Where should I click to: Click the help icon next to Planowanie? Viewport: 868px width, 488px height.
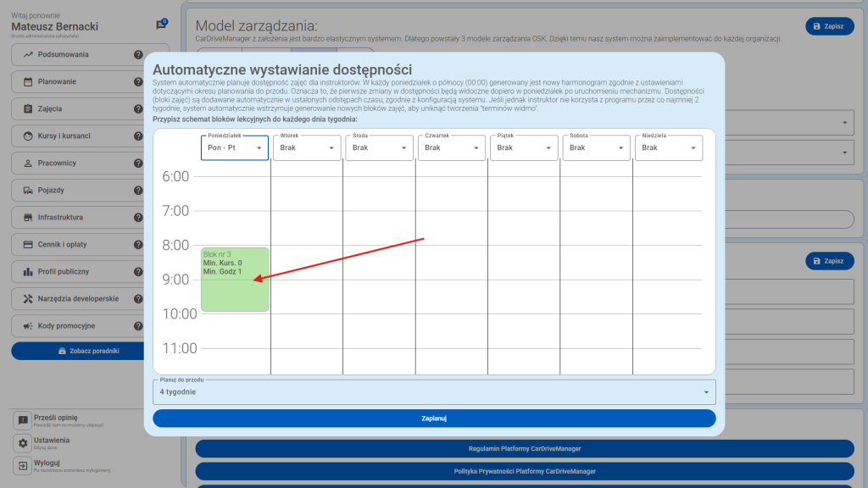(138, 82)
